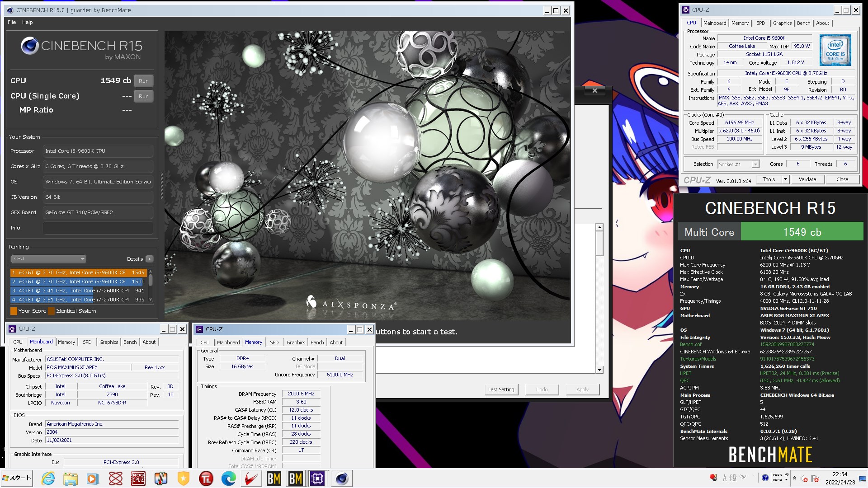Click the Close button in CPU-Z footer
868x488 pixels.
(842, 179)
